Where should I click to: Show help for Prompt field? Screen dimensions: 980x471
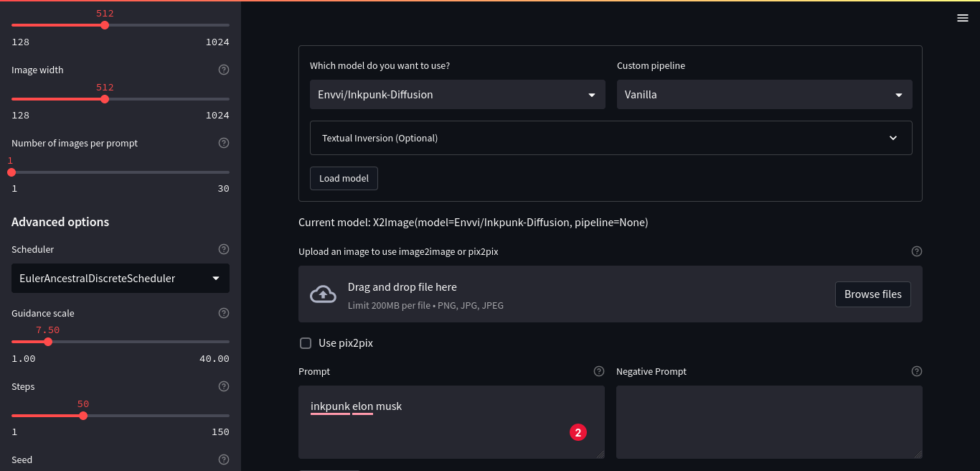tap(599, 372)
